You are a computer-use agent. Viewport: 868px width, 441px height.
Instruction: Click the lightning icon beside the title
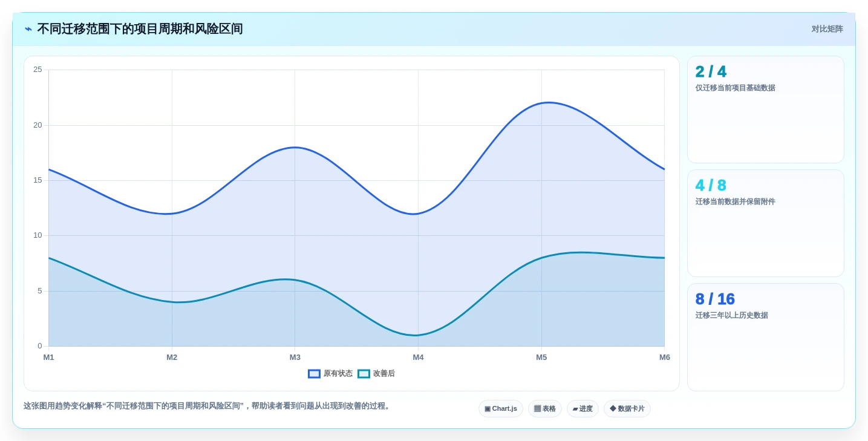pos(28,29)
